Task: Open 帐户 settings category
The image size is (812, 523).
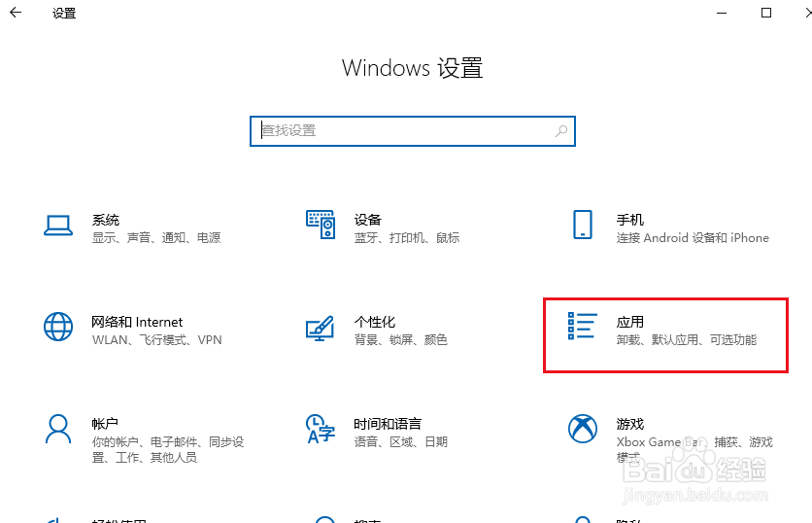Action: 105,424
